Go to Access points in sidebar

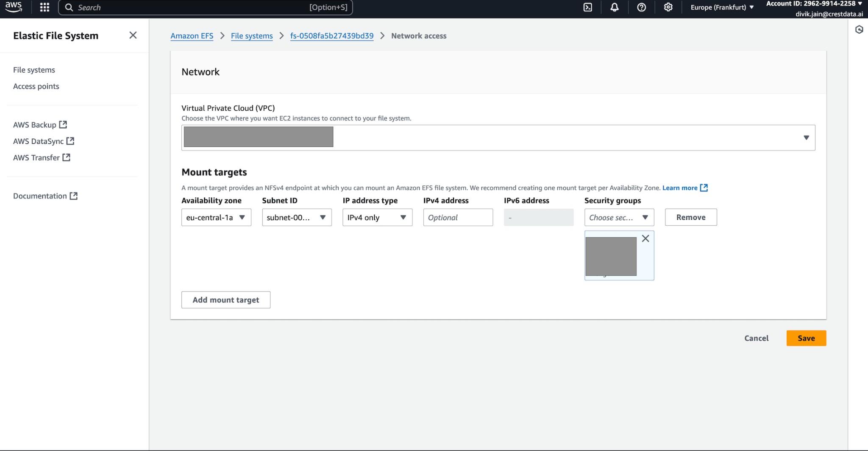pyautogui.click(x=36, y=86)
